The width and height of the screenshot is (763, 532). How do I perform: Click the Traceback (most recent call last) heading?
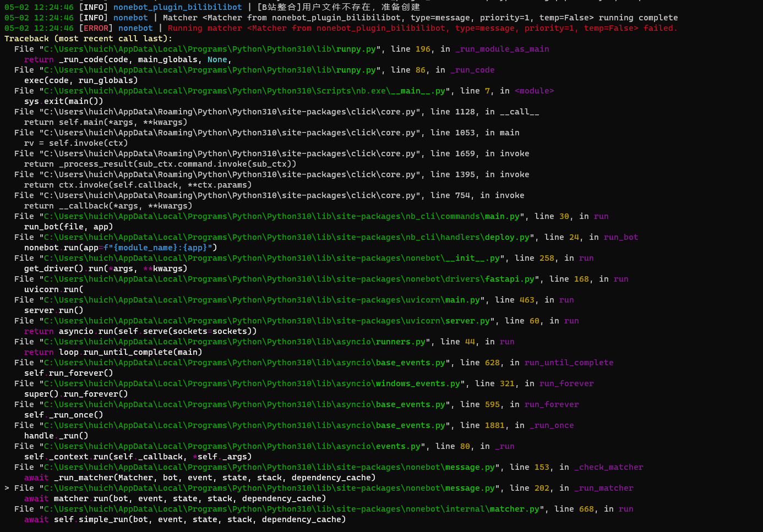pyautogui.click(x=87, y=38)
